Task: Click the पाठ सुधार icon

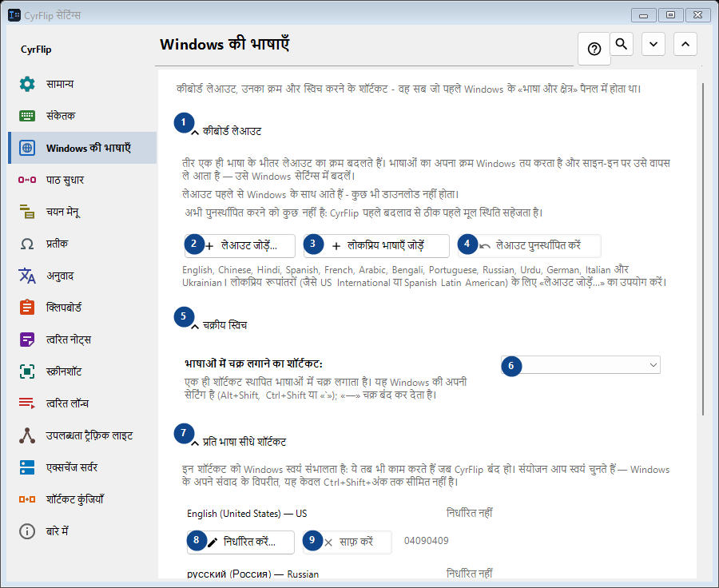Action: pyautogui.click(x=27, y=180)
